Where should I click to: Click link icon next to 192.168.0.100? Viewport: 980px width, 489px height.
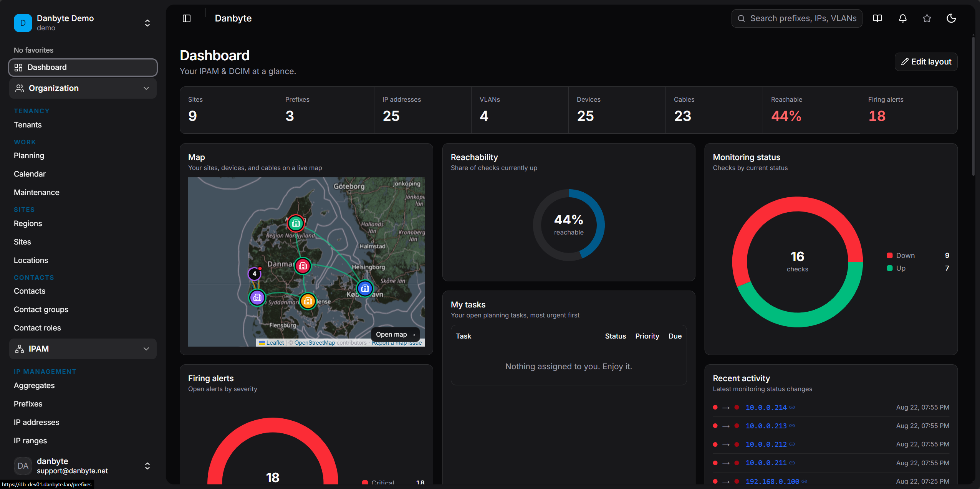(x=805, y=481)
